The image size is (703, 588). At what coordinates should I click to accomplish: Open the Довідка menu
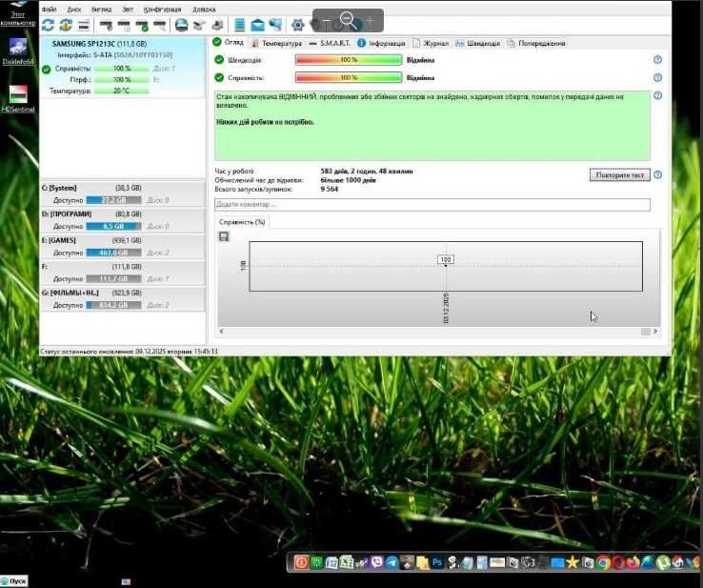[204, 10]
